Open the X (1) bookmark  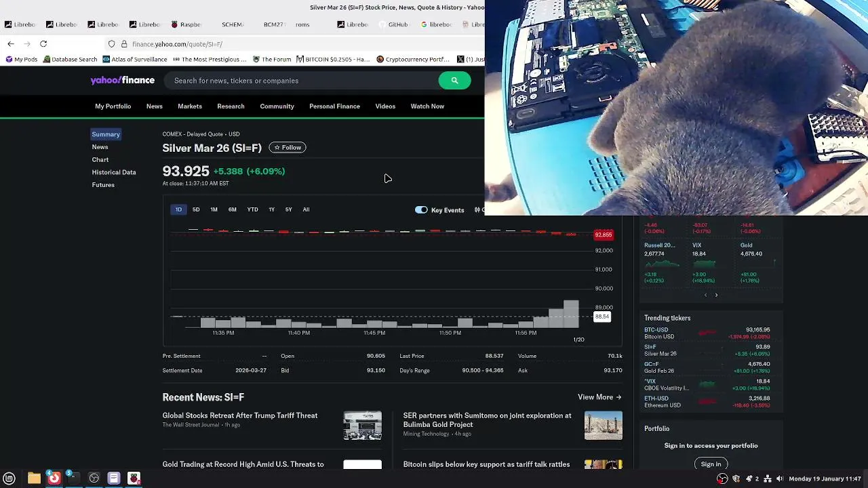coord(471,59)
